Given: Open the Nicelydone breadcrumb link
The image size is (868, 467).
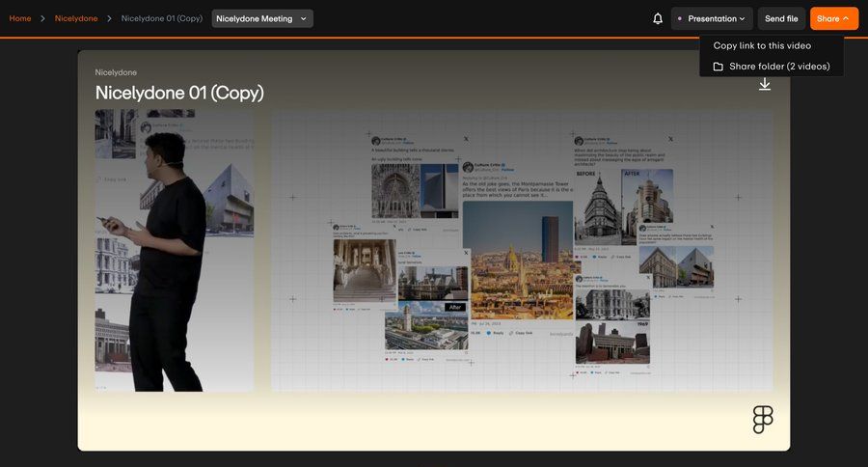Looking at the screenshot, I should (x=76, y=18).
